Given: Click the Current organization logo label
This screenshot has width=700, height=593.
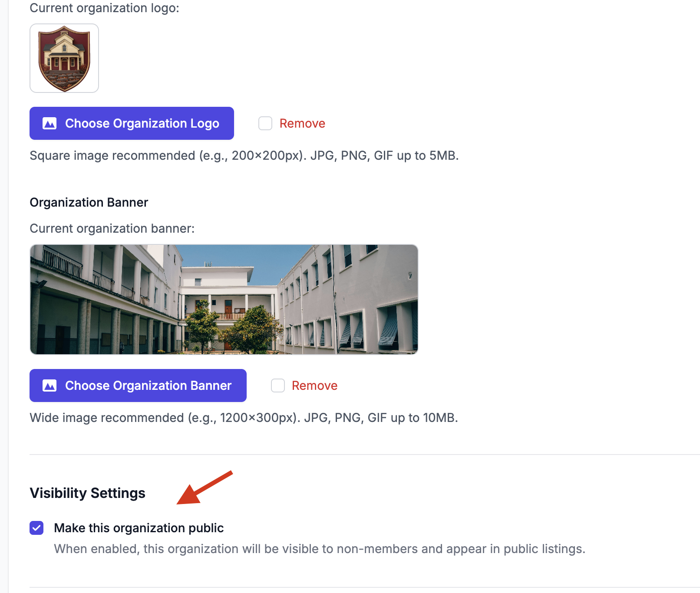Looking at the screenshot, I should click(x=104, y=8).
